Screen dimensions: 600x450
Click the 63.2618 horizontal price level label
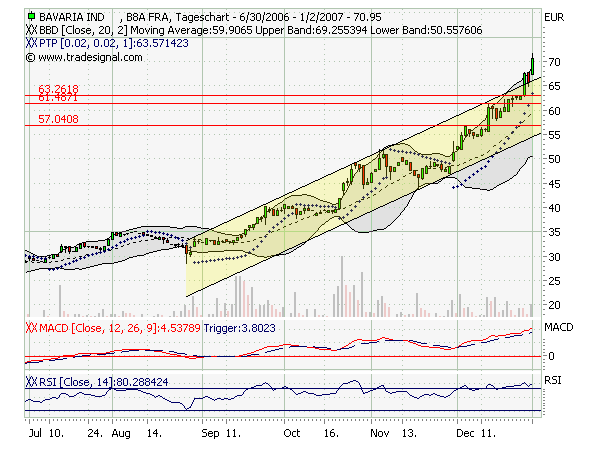(x=58, y=90)
